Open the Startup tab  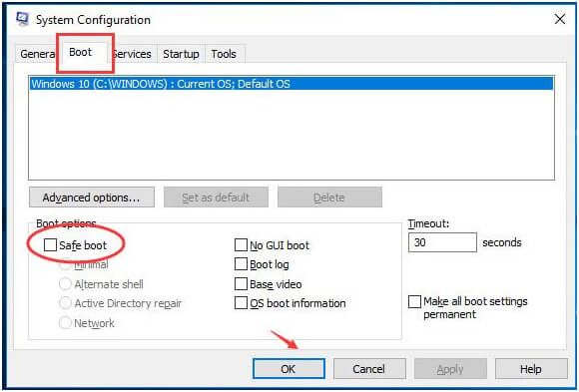[x=181, y=54]
